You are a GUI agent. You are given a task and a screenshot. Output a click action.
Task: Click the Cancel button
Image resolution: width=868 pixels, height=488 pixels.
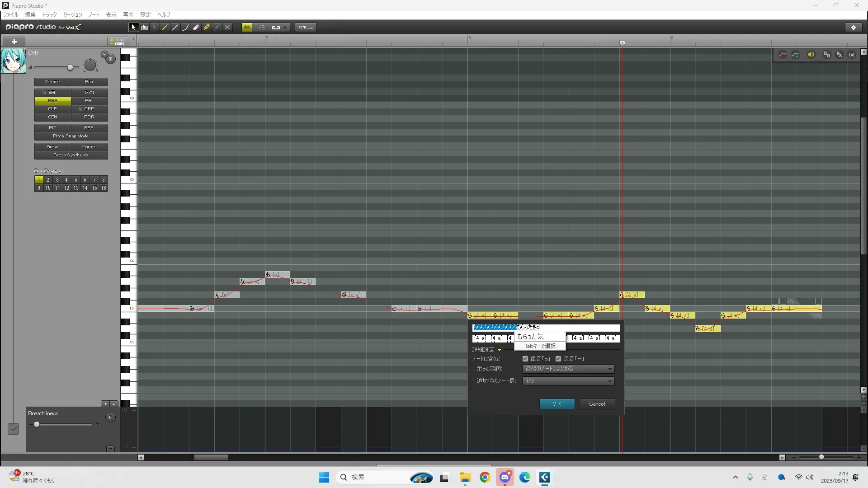pyautogui.click(x=597, y=404)
